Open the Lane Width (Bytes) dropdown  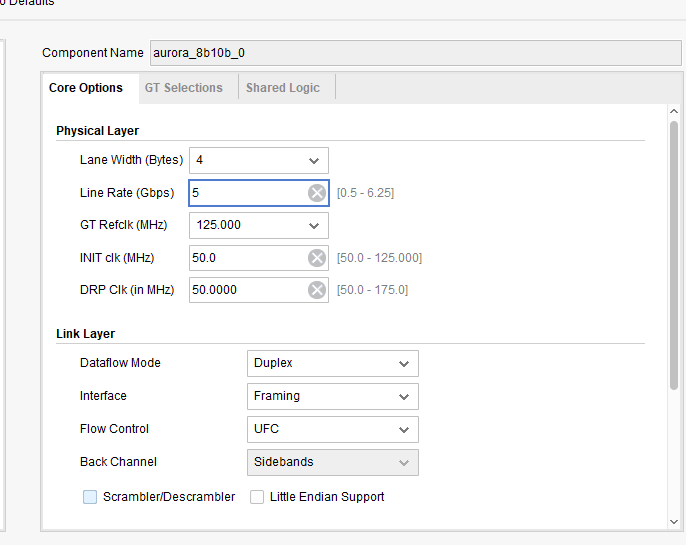pyautogui.click(x=258, y=160)
